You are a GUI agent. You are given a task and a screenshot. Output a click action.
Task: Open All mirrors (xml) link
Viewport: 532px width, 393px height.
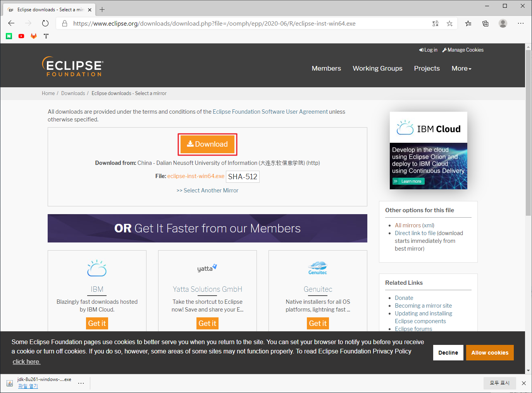coord(414,225)
